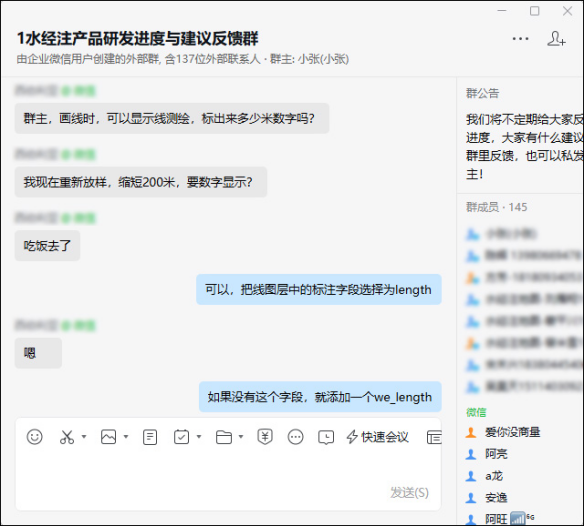This screenshot has height=526, width=584.
Task: Click the add member icon
Action: pos(556,39)
